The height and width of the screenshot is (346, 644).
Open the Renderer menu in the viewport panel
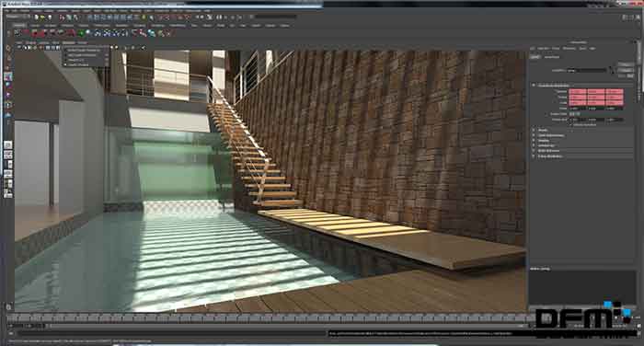(69, 42)
